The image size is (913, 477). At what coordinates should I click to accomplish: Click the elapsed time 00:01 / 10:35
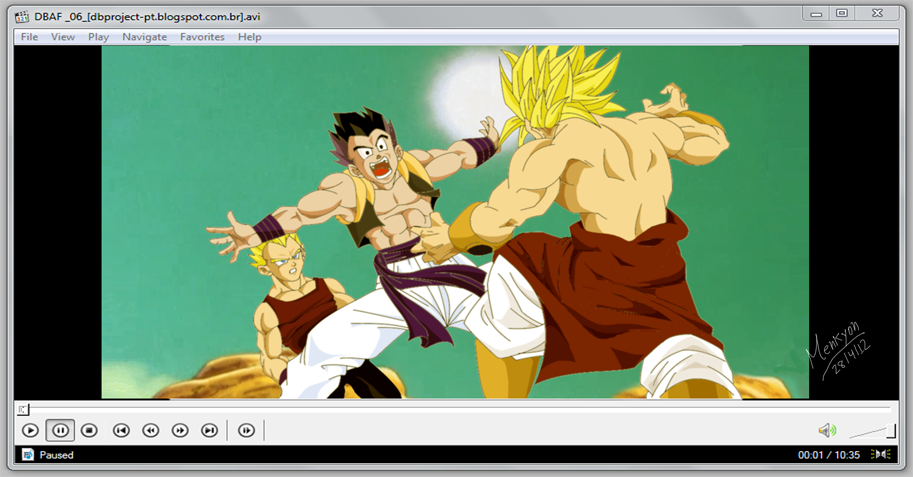click(829, 455)
